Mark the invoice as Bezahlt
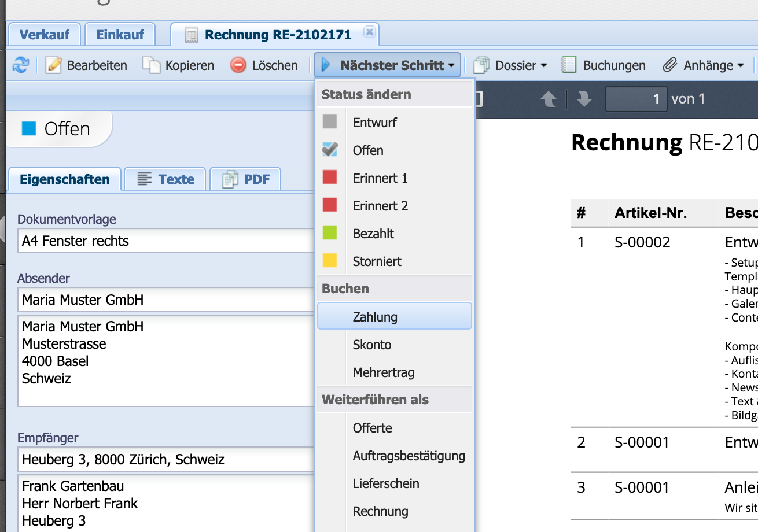This screenshot has height=532, width=758. point(373,234)
